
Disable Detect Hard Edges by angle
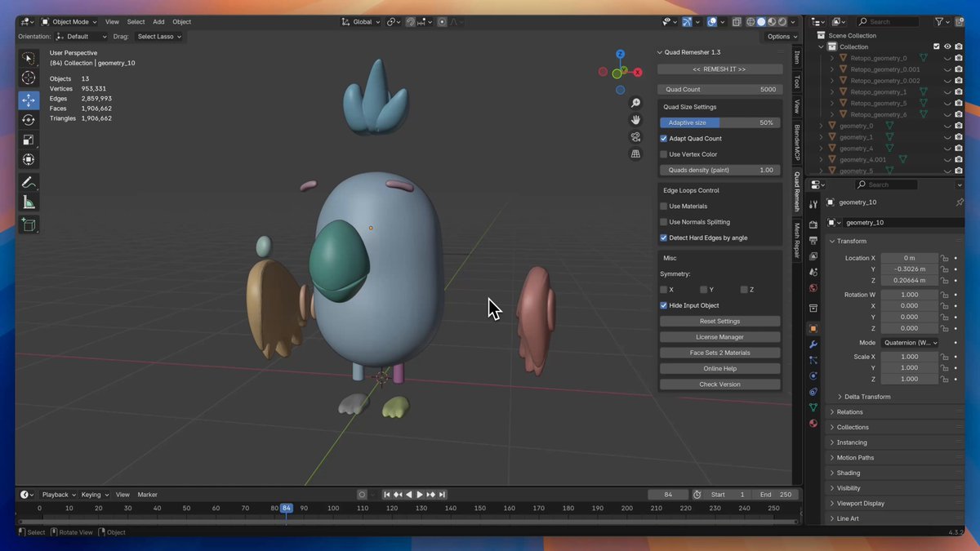(x=664, y=238)
